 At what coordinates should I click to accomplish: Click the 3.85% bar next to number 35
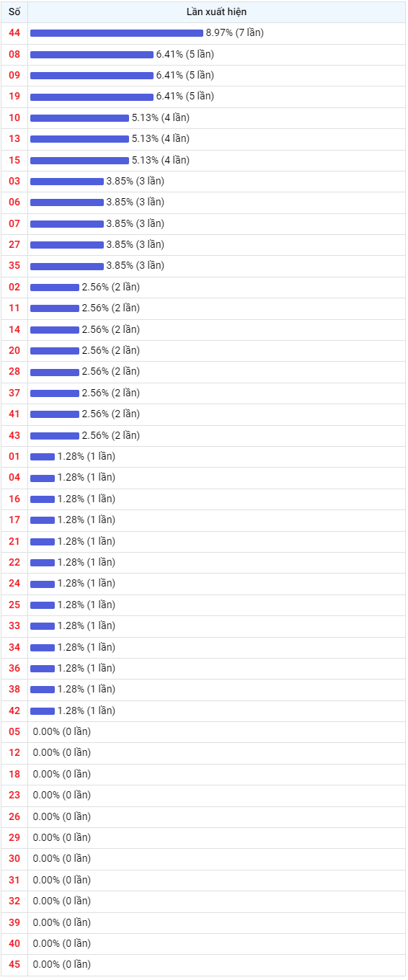67,266
